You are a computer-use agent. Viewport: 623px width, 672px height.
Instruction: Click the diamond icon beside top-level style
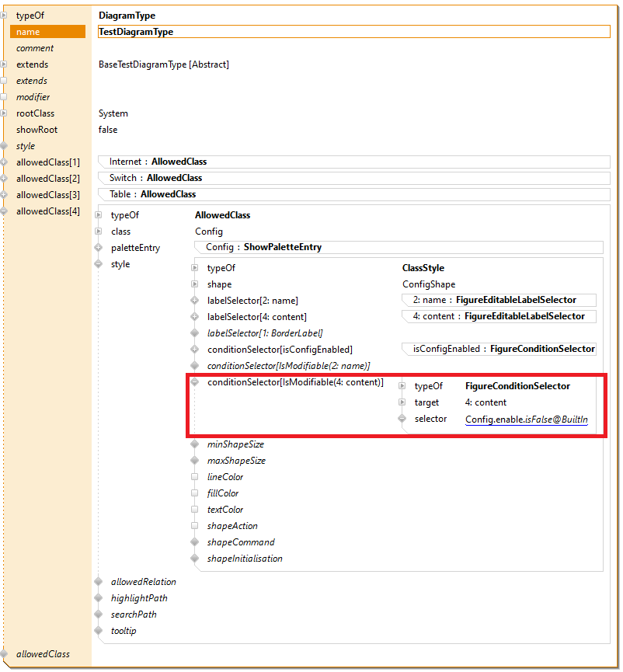(x=4, y=146)
